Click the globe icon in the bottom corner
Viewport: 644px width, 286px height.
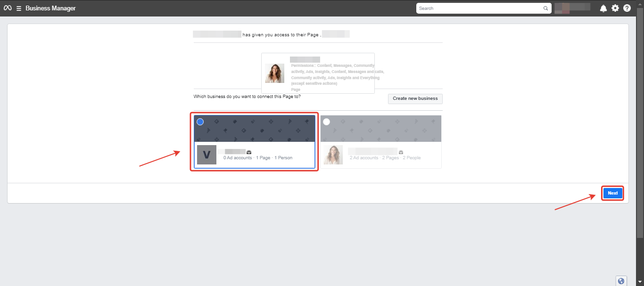pyautogui.click(x=621, y=281)
